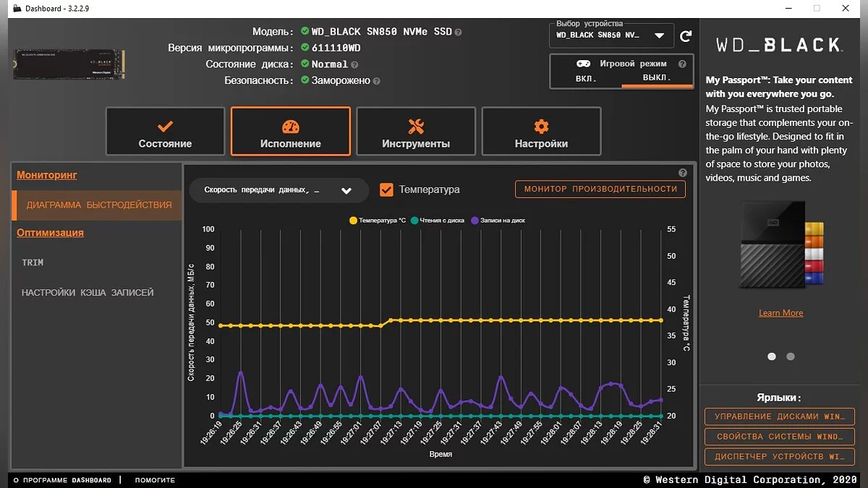This screenshot has width=868, height=488.
Task: Click МОНИТОР ПРОИЗВОДИТЕЛЬНОСТИ button
Action: 600,189
